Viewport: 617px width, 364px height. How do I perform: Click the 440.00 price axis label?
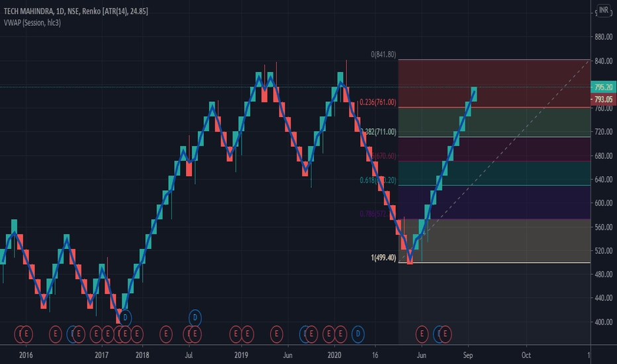coord(604,298)
